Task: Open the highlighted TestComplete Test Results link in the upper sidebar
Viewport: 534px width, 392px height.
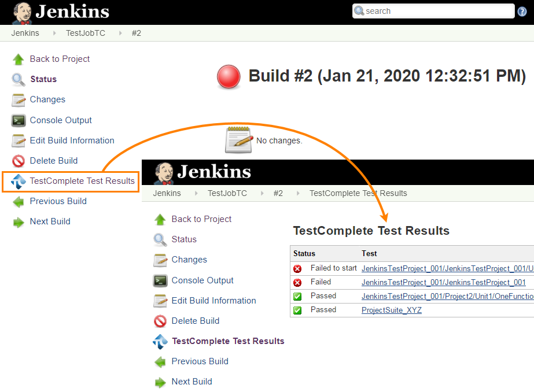Action: point(82,181)
